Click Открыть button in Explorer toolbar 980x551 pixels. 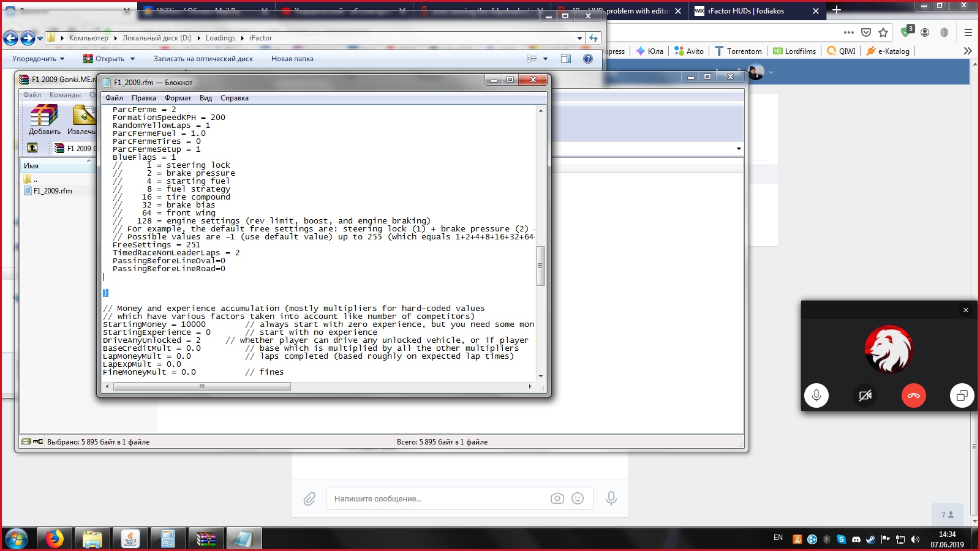(x=104, y=59)
